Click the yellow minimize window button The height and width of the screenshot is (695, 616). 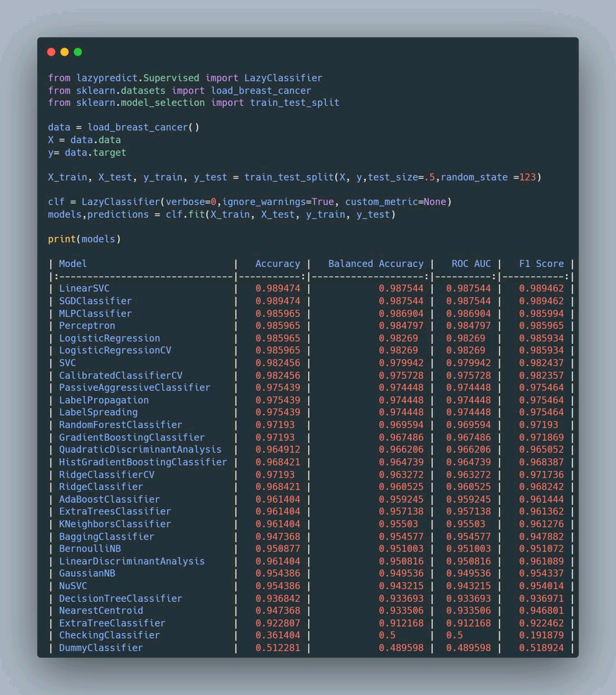tap(64, 52)
